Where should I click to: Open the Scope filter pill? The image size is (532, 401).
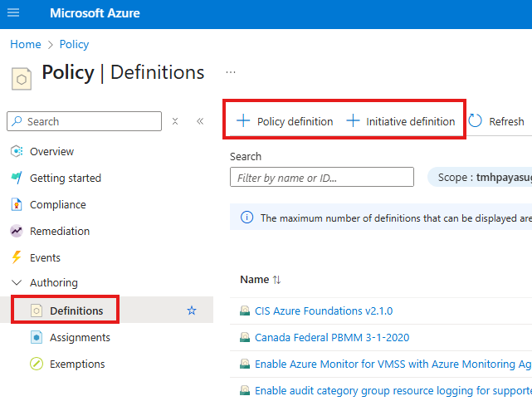[x=480, y=177]
